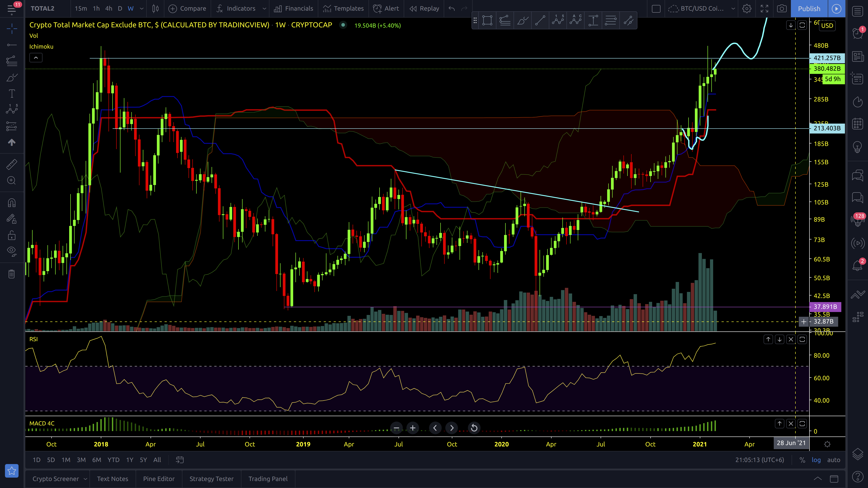
Task: Open favorites star toolbar button
Action: [x=12, y=470]
